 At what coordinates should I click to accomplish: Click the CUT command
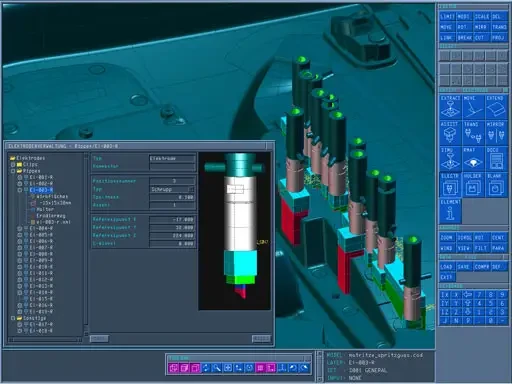482,38
